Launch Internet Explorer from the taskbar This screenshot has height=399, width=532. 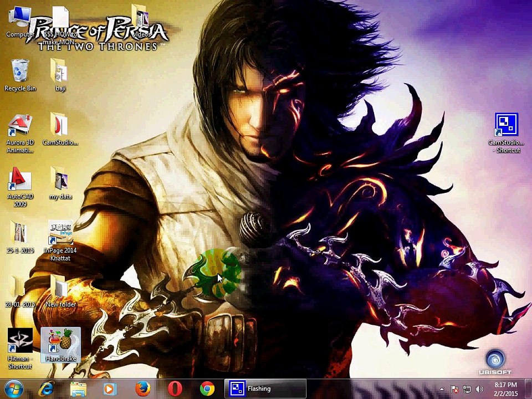point(46,389)
